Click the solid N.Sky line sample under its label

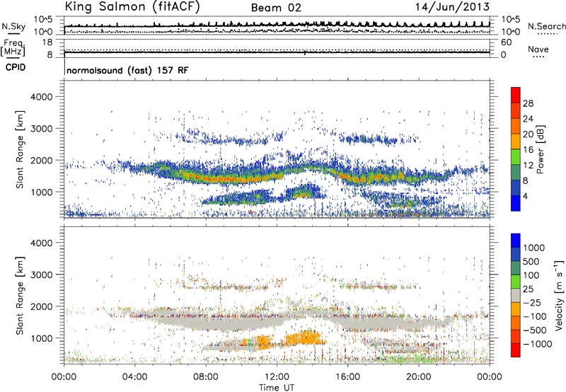click(13, 33)
